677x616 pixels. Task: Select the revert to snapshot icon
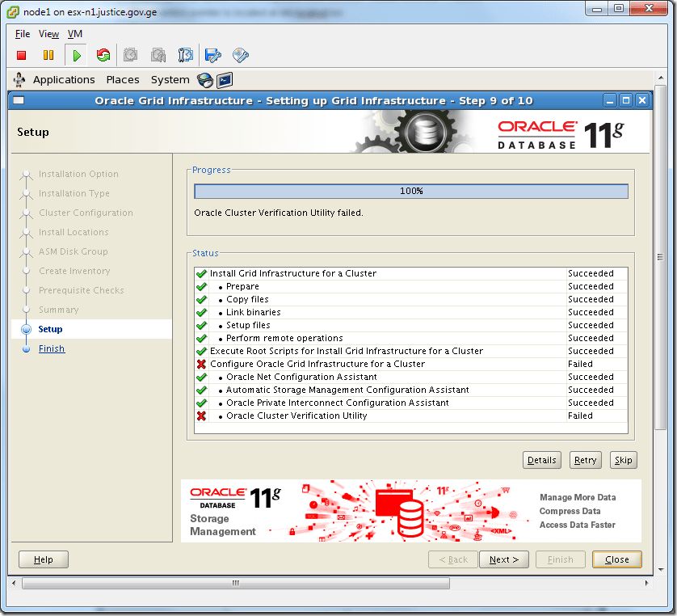coord(158,54)
